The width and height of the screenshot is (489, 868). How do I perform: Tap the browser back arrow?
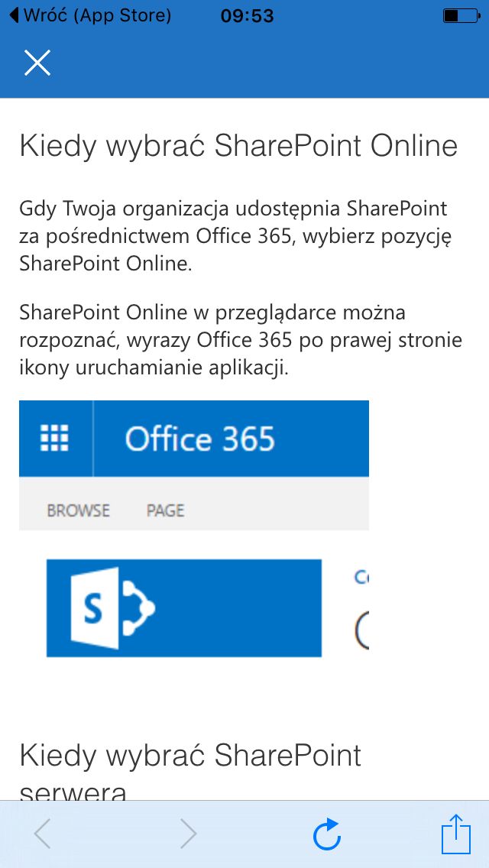43,834
